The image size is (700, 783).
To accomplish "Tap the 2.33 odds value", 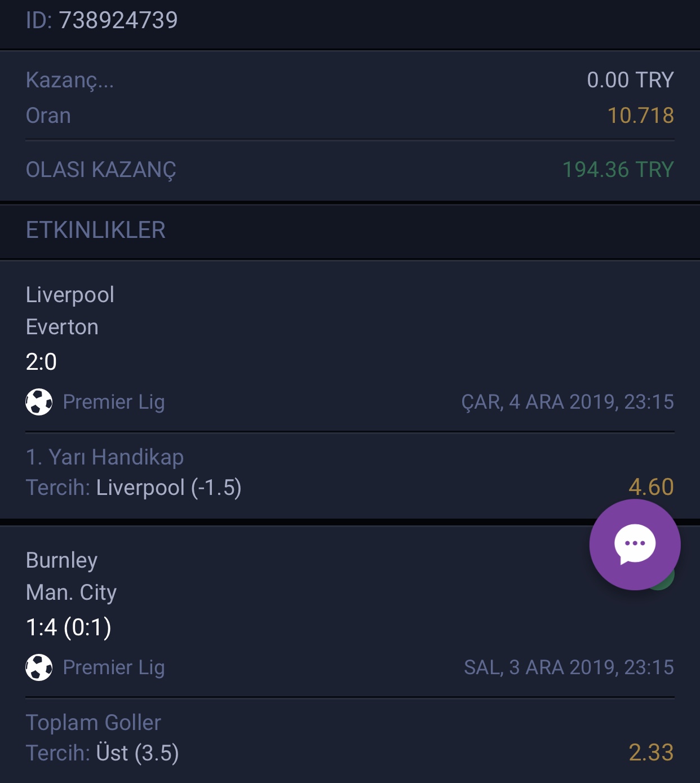I will tap(651, 753).
